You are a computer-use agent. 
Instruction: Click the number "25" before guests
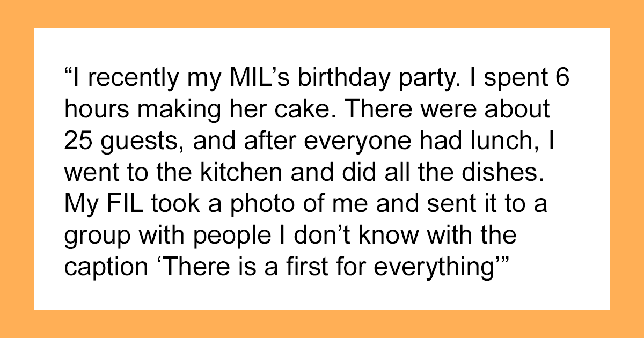tap(78, 139)
